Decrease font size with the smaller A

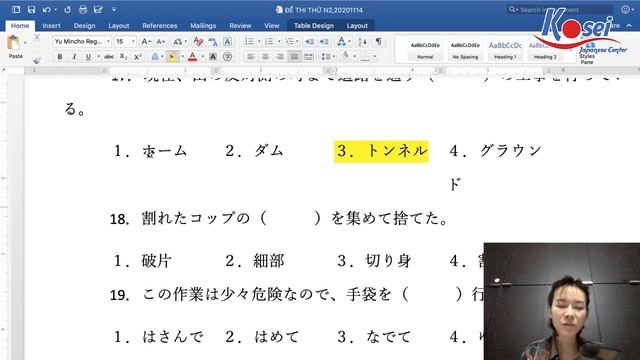pos(161,42)
